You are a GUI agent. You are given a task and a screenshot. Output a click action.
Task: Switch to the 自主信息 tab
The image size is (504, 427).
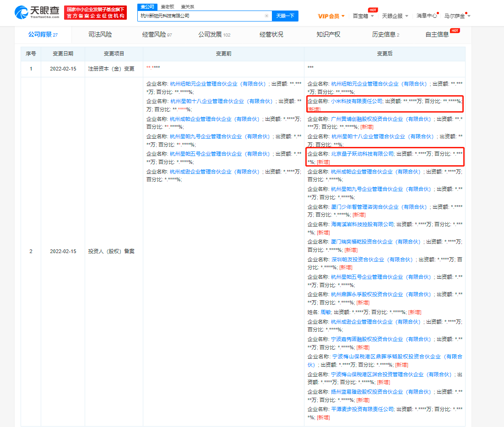tap(437, 35)
